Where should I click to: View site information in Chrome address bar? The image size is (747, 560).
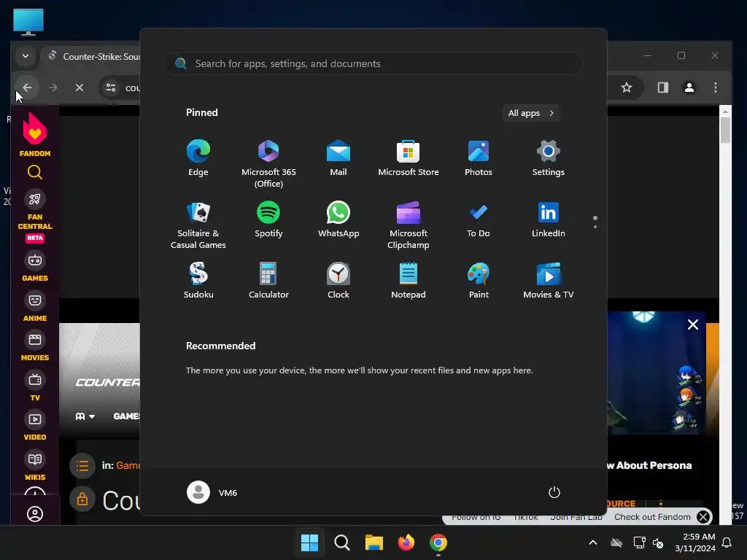click(111, 87)
